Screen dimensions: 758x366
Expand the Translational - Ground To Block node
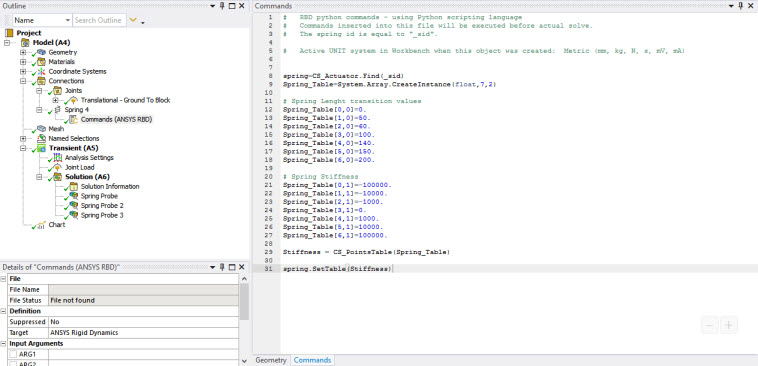pos(55,100)
